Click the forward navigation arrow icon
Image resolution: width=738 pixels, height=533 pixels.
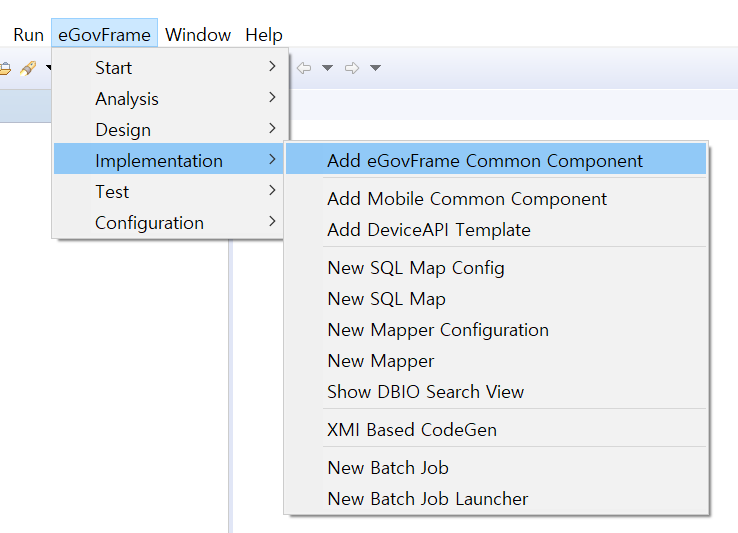[x=352, y=68]
